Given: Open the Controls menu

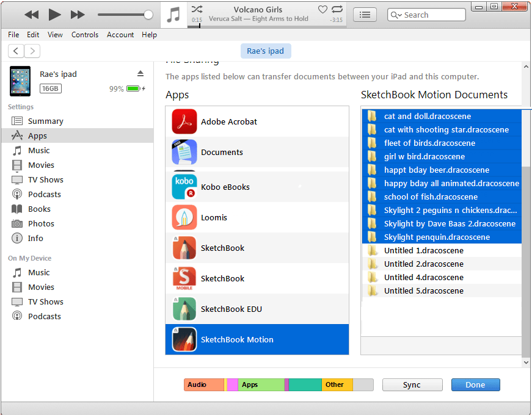Looking at the screenshot, I should (85, 35).
